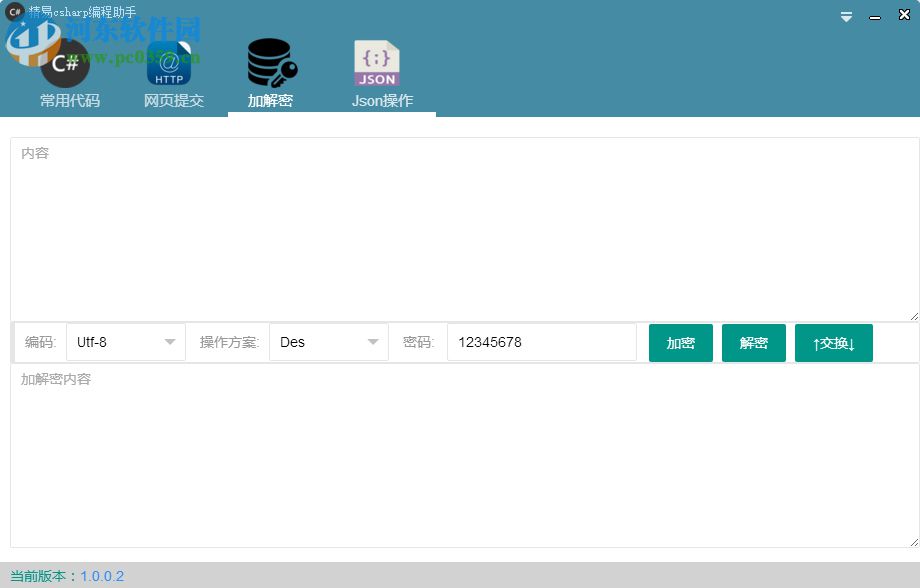This screenshot has height=588, width=920.
Task: Click the version number 1.0.0.2
Action: click(102, 576)
